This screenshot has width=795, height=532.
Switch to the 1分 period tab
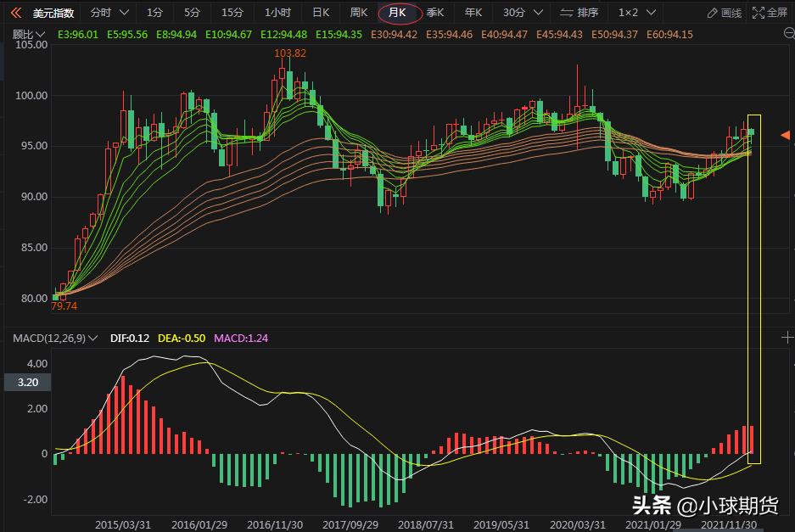coord(154,13)
